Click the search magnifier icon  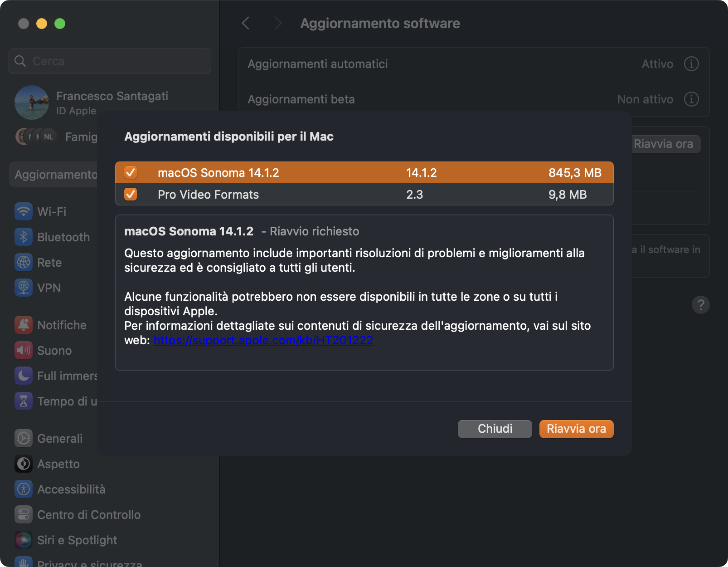click(x=20, y=61)
